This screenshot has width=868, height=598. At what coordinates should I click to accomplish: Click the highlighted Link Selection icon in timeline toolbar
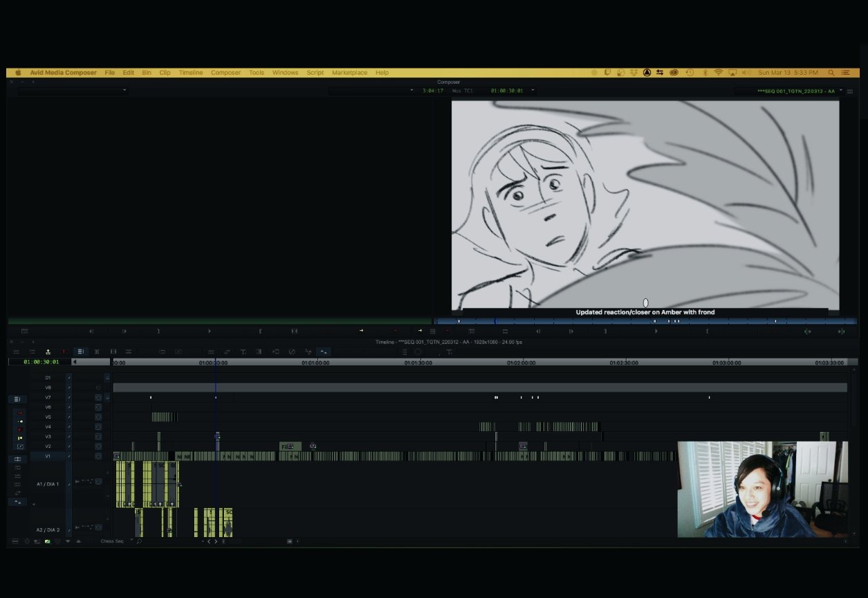[x=324, y=352]
